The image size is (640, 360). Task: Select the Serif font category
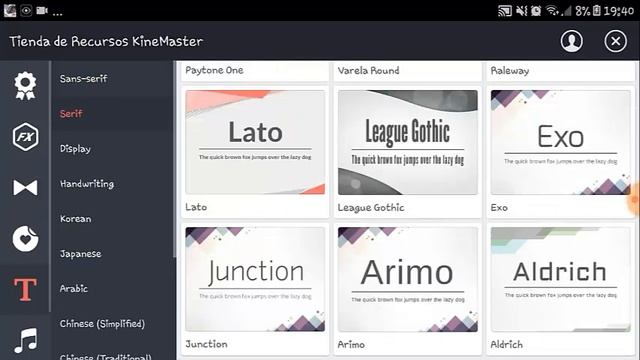71,113
